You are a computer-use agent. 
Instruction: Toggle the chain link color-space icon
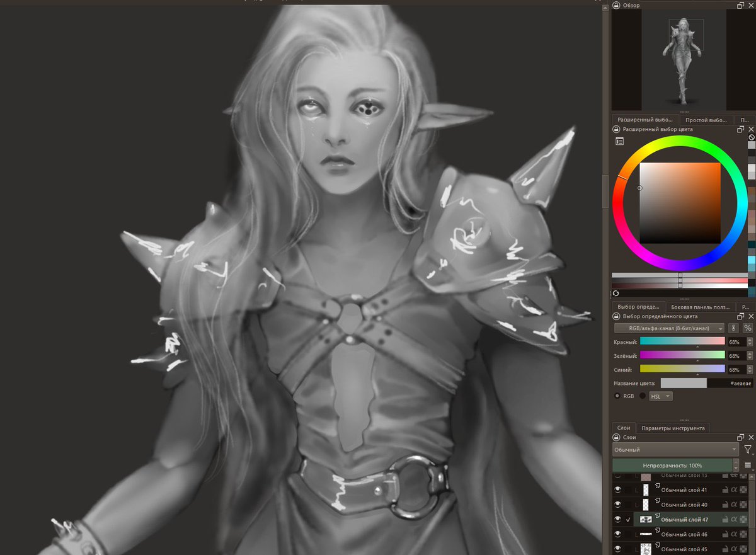tap(733, 328)
